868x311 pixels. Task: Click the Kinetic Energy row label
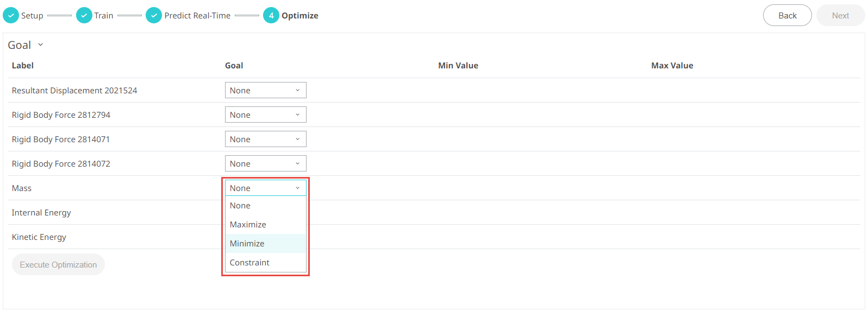[x=39, y=237]
